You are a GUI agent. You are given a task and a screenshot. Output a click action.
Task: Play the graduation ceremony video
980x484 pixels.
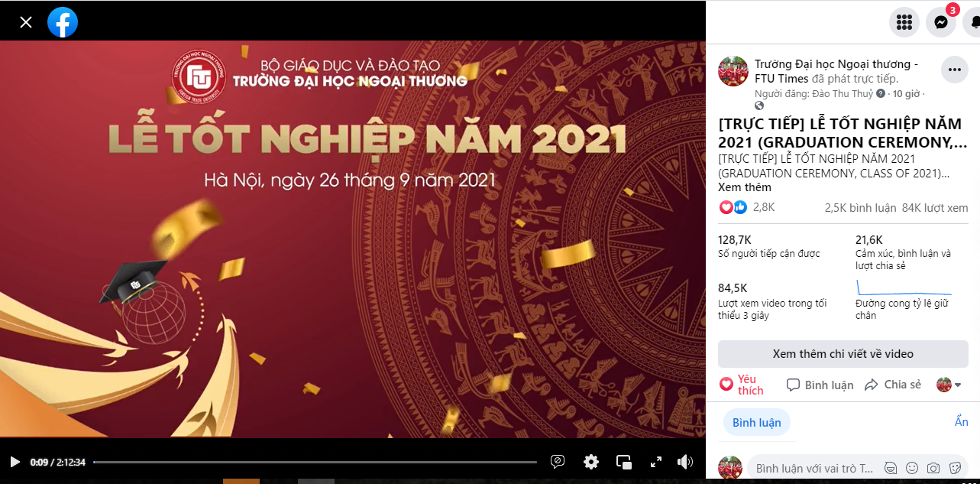click(x=15, y=462)
